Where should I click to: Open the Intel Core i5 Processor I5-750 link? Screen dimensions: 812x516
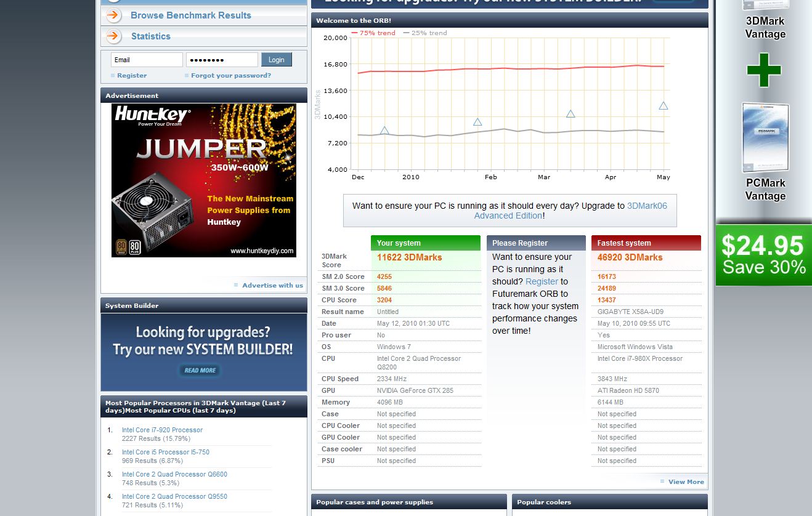[x=166, y=453]
